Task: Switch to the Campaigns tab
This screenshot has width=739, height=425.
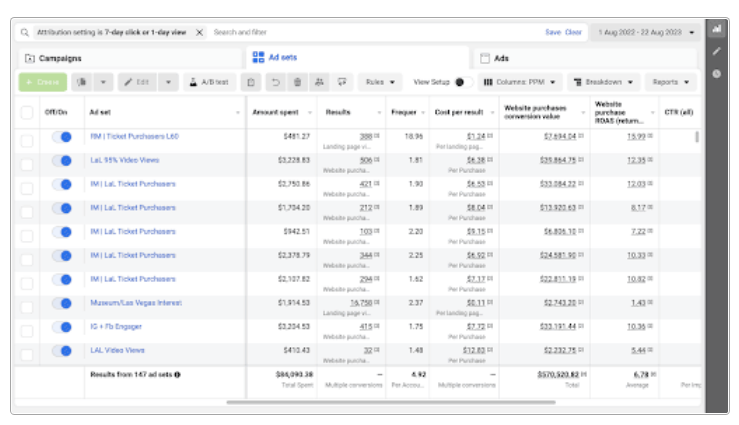Action: pos(130,58)
